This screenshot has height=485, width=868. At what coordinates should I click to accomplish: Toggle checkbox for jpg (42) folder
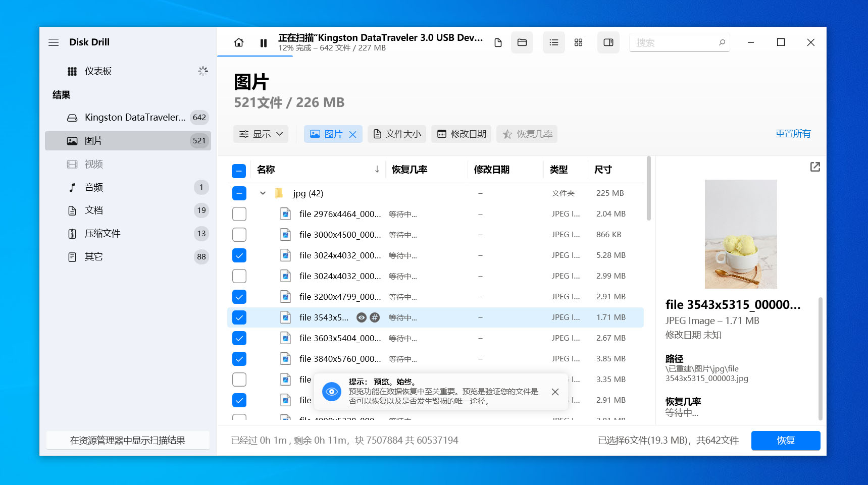(x=239, y=193)
